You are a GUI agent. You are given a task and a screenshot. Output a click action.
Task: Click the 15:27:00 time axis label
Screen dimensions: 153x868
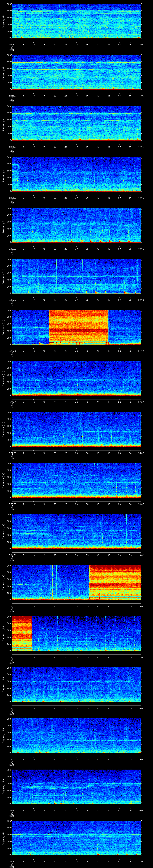(12, 708)
